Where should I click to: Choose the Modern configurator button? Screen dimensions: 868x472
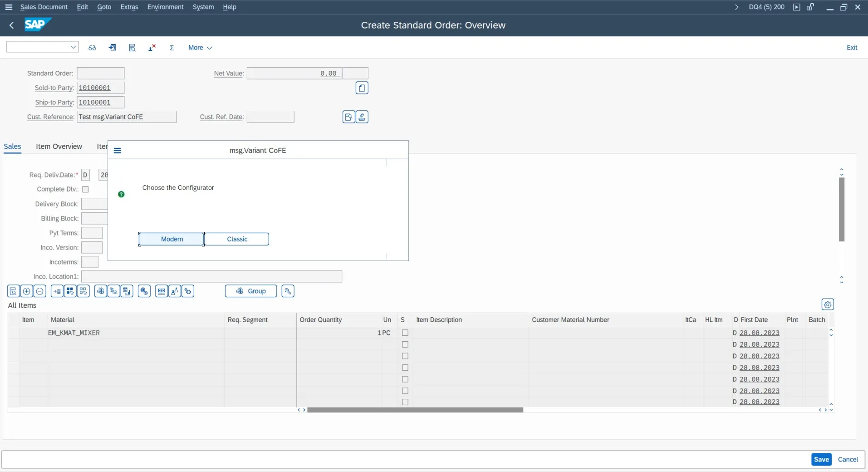click(x=172, y=239)
